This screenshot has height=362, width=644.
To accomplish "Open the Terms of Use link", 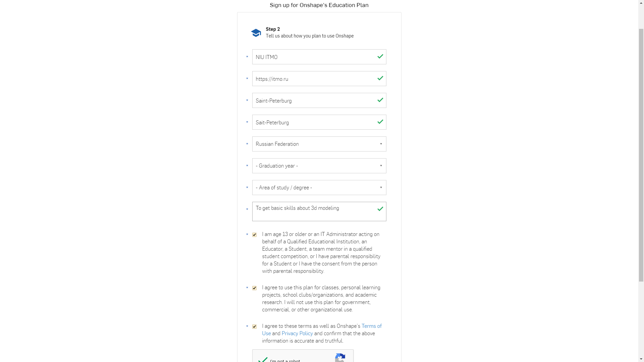I will pyautogui.click(x=322, y=329).
